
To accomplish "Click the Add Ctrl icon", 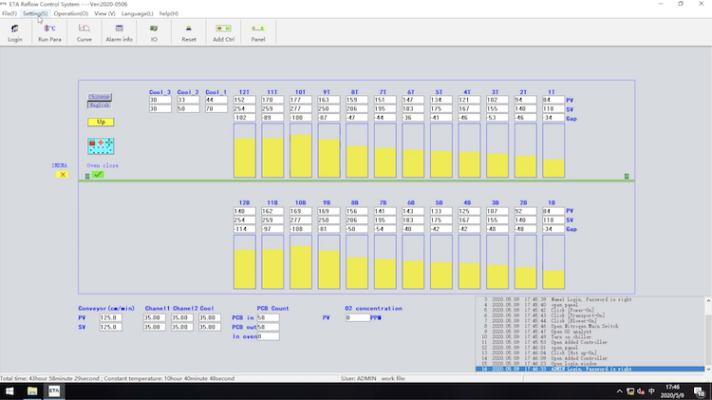I will 223,32.
